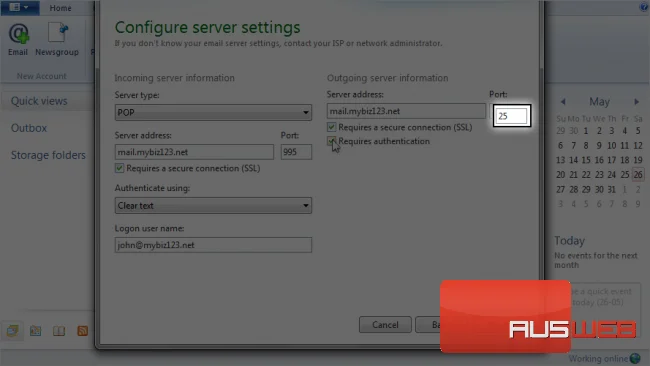Select the Home ribbon tab
The width and height of the screenshot is (650, 366).
(61, 8)
